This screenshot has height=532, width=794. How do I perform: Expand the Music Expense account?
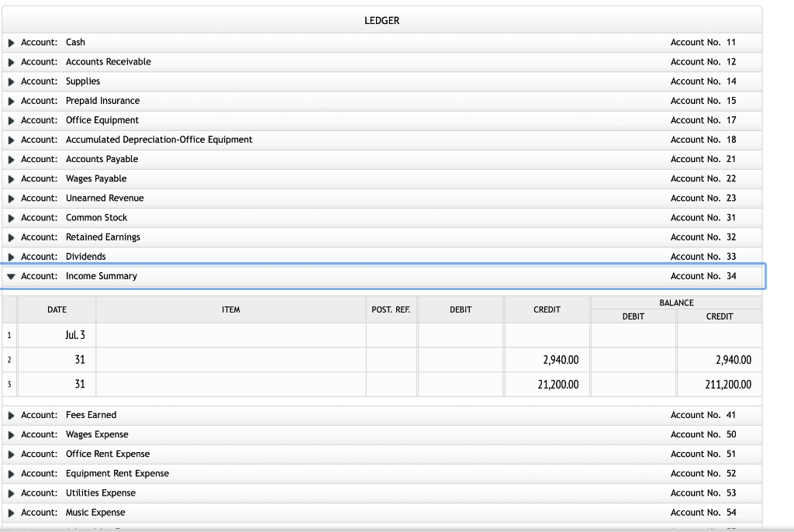click(x=10, y=512)
